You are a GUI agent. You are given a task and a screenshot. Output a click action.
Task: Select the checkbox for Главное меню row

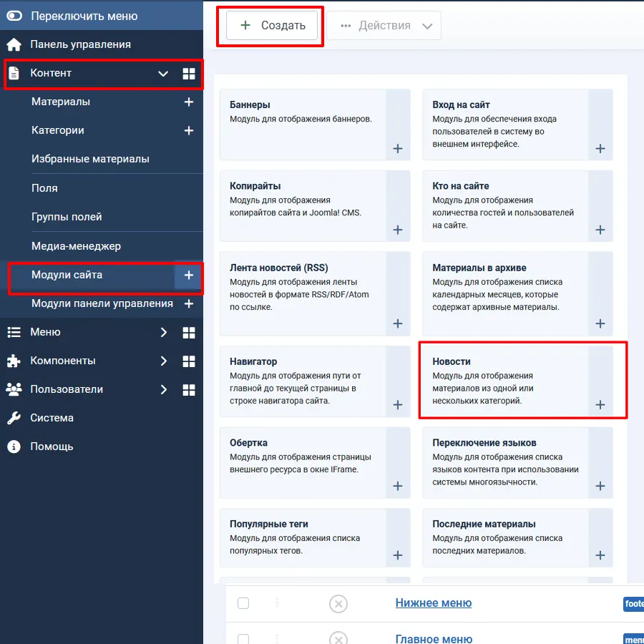[x=243, y=638]
